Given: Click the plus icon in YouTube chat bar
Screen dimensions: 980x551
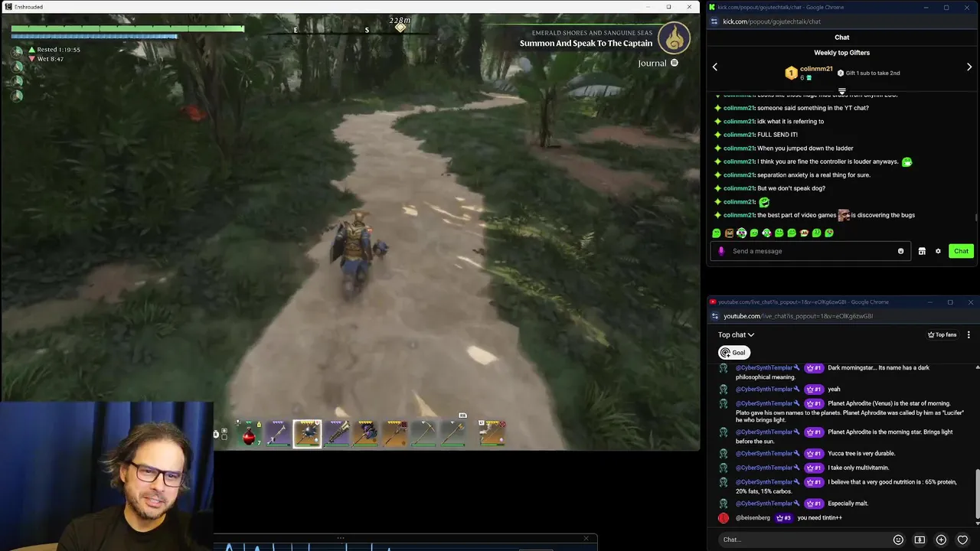Looking at the screenshot, I should 941,540.
